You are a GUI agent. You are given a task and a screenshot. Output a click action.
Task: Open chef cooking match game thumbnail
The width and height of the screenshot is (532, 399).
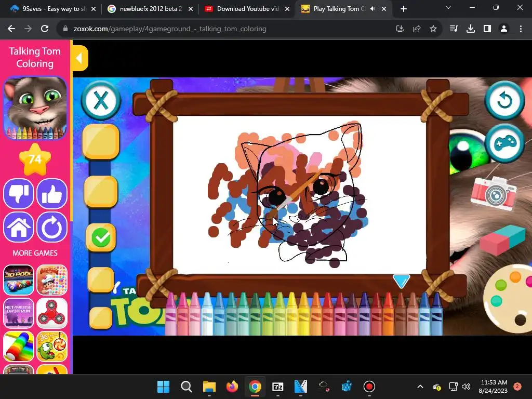(x=52, y=280)
